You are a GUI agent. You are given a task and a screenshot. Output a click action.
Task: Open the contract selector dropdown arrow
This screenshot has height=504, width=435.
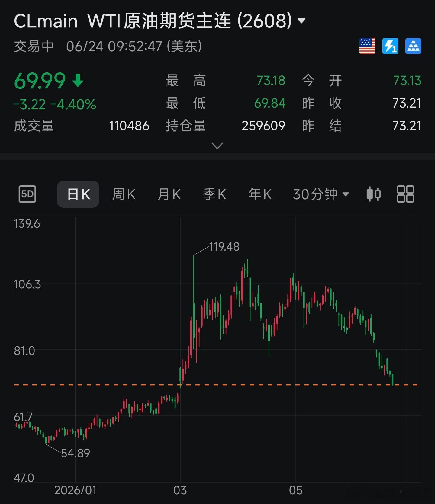301,21
